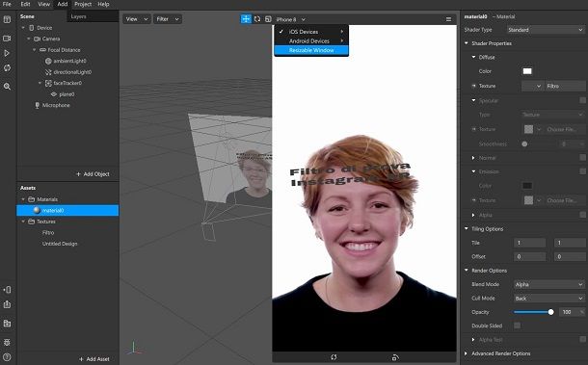
Task: Enable the Emission checkbox
Action: [x=582, y=171]
